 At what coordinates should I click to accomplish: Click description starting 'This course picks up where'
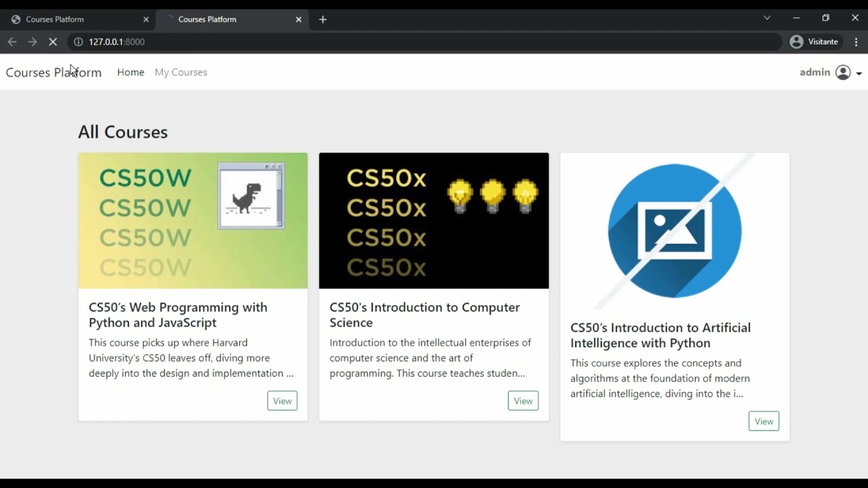(x=191, y=358)
